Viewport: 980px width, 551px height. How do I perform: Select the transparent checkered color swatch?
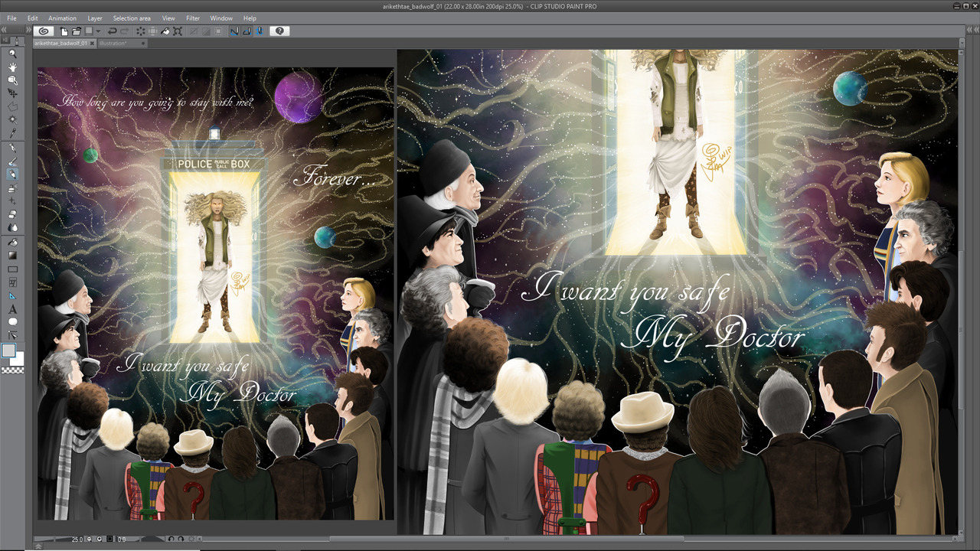(x=13, y=370)
